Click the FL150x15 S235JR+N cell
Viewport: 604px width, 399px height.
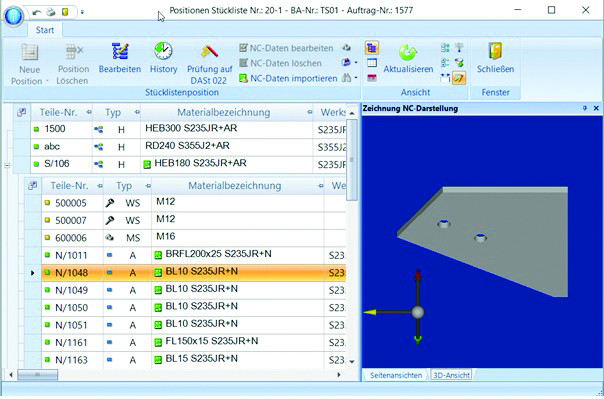(238, 342)
